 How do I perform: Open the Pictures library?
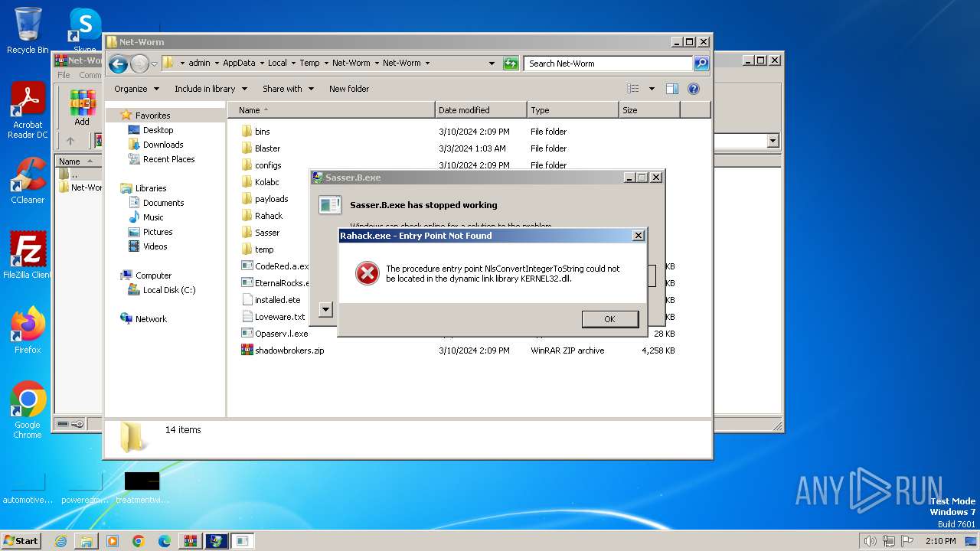pyautogui.click(x=157, y=232)
